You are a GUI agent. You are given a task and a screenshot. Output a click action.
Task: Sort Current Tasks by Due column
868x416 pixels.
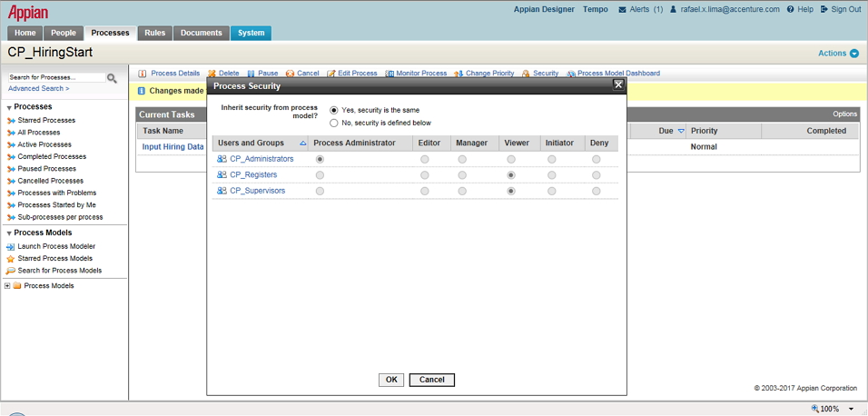[x=681, y=132]
